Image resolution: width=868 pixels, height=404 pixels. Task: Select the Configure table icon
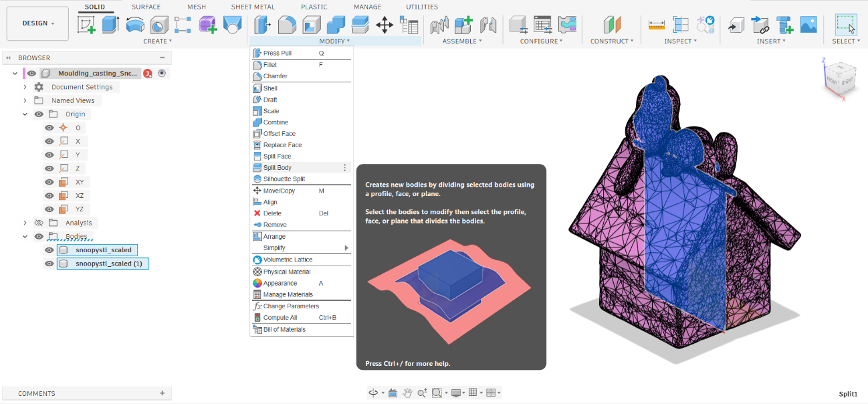coord(543,25)
